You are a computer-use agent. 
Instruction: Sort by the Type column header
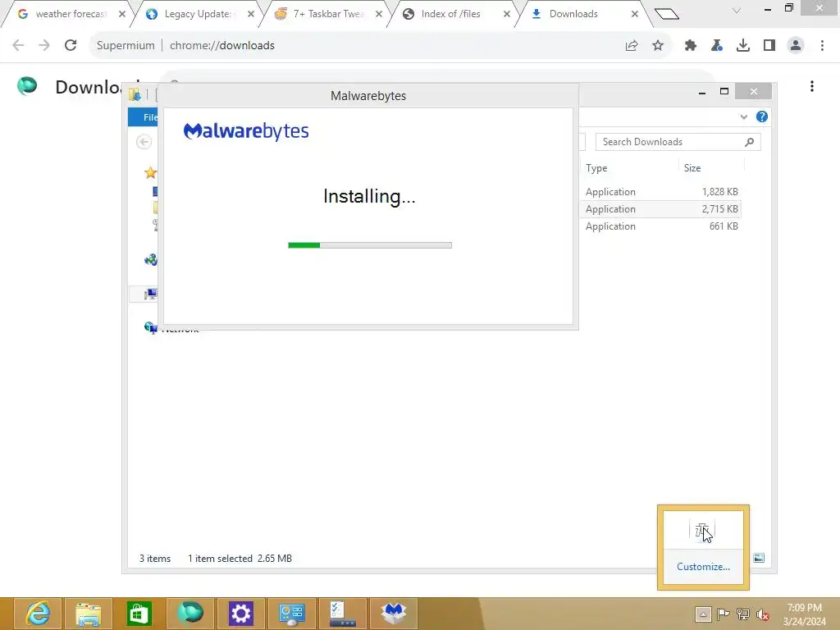click(x=596, y=168)
